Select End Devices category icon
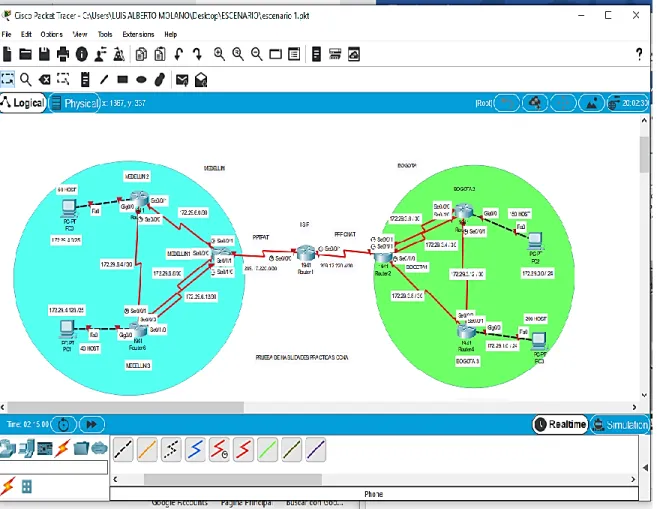The image size is (657, 509). [x=26, y=448]
